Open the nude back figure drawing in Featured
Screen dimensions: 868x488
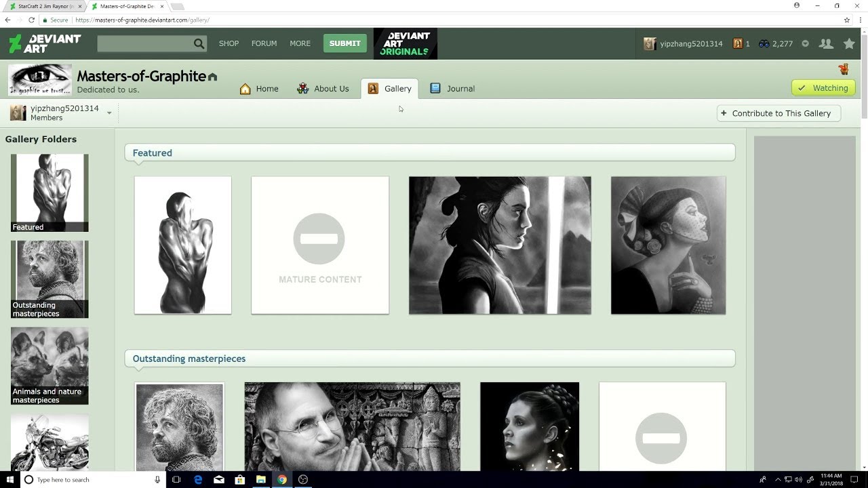pyautogui.click(x=183, y=245)
